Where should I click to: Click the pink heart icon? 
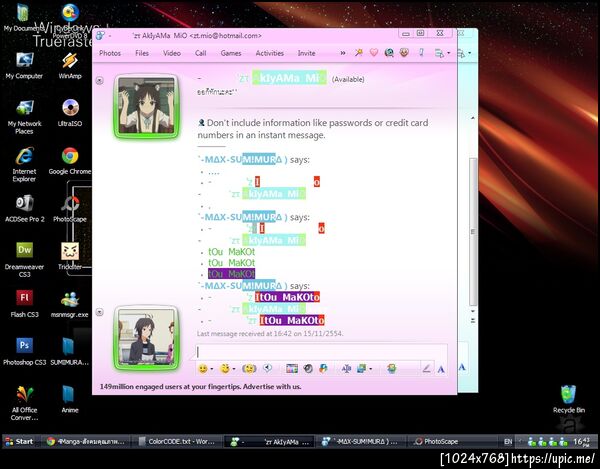coord(373,53)
